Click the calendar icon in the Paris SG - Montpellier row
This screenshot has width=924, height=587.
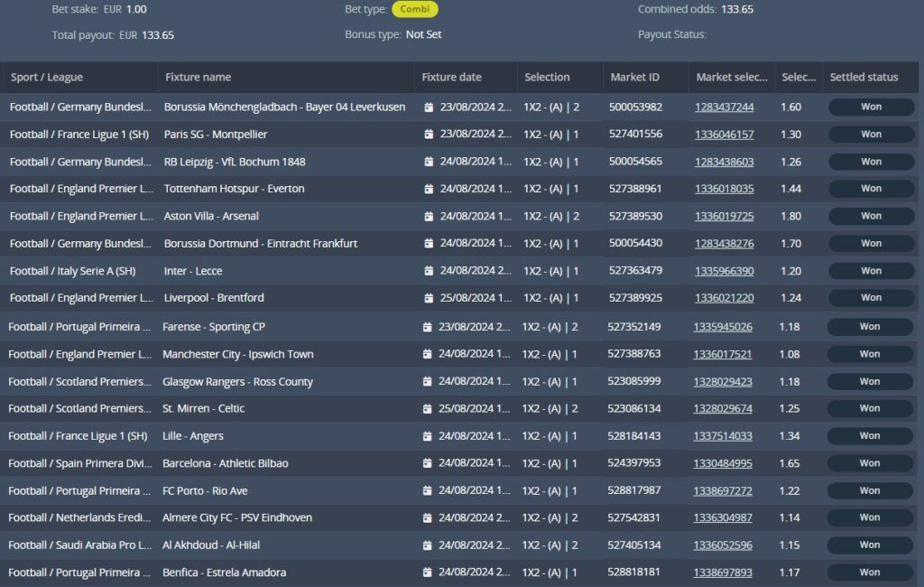coord(429,135)
